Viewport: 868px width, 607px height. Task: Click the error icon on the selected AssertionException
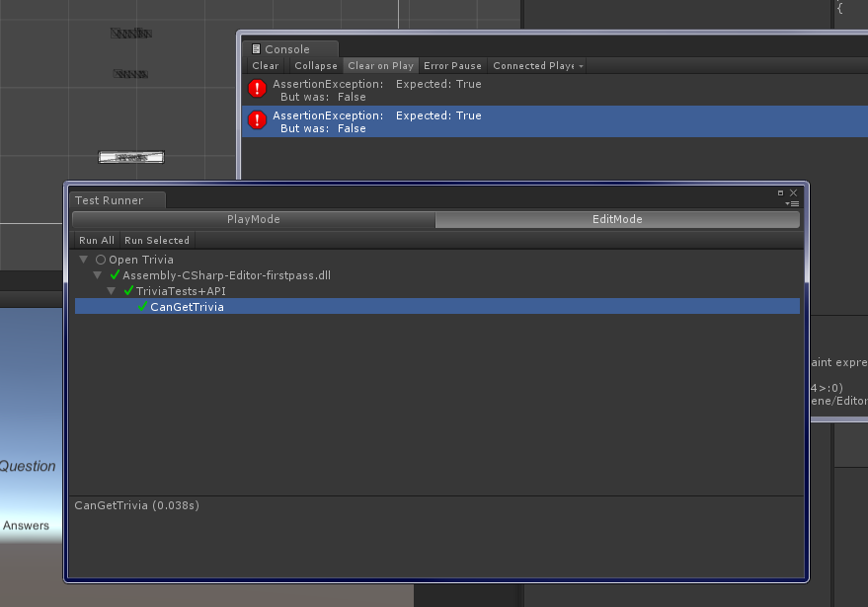[257, 119]
